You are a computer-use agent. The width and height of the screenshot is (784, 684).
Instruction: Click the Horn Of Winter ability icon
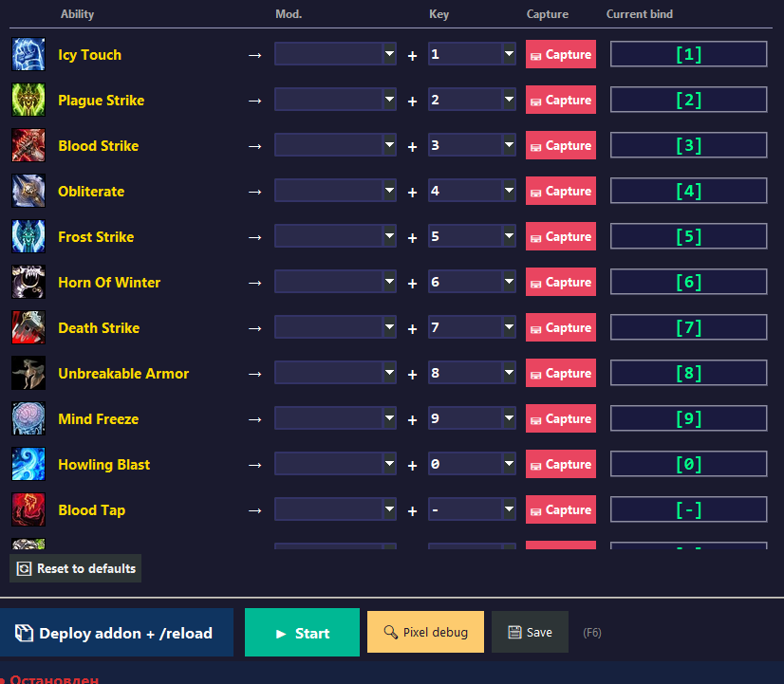click(x=28, y=282)
